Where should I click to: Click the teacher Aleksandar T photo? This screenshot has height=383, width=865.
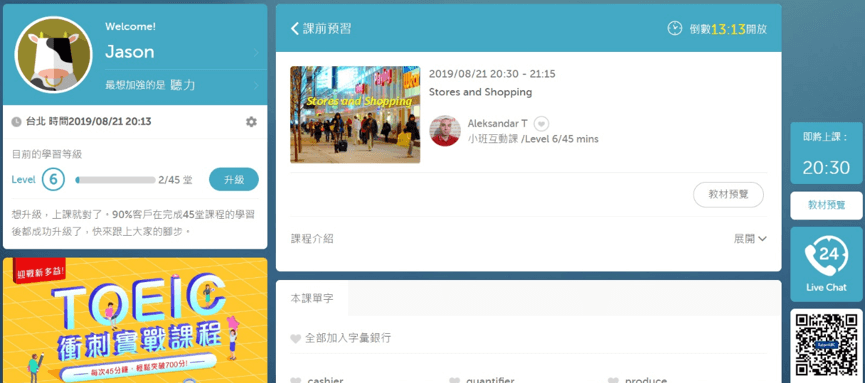tap(445, 131)
